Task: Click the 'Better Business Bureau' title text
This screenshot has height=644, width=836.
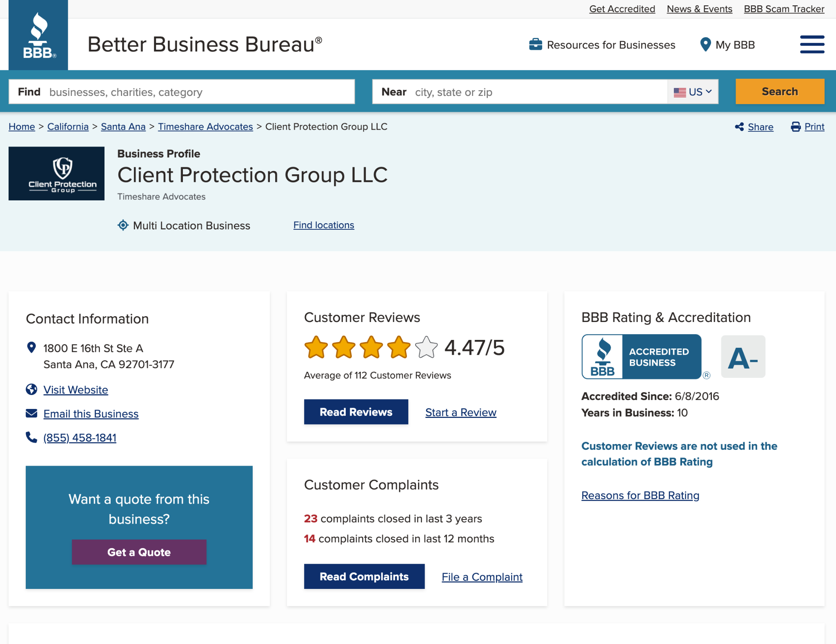Action: click(205, 44)
